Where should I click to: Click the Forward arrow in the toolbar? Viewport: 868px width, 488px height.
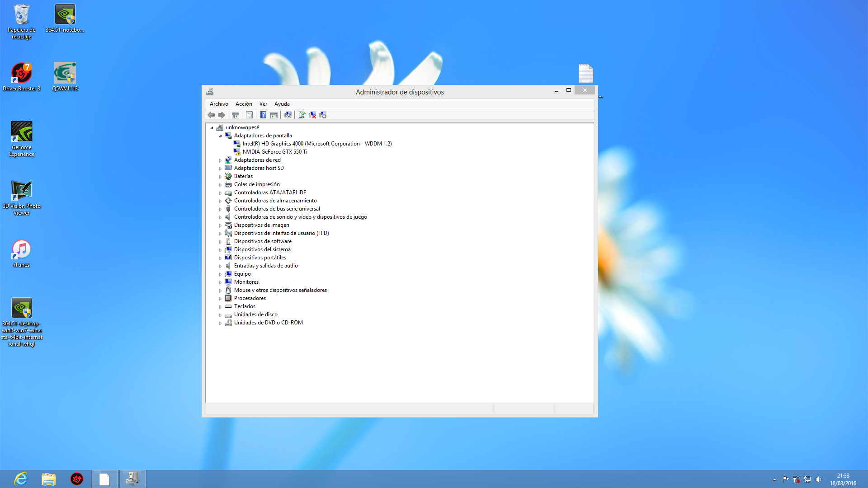coord(222,115)
